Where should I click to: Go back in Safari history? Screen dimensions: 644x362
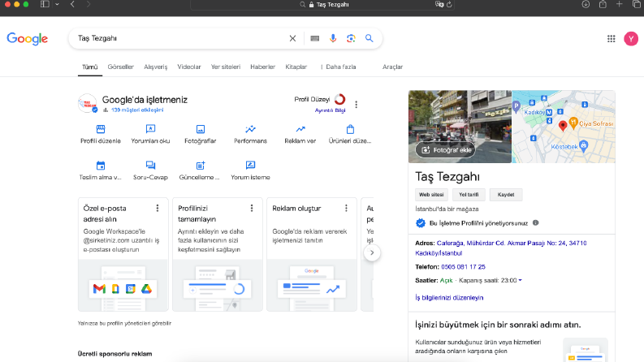click(x=72, y=4)
